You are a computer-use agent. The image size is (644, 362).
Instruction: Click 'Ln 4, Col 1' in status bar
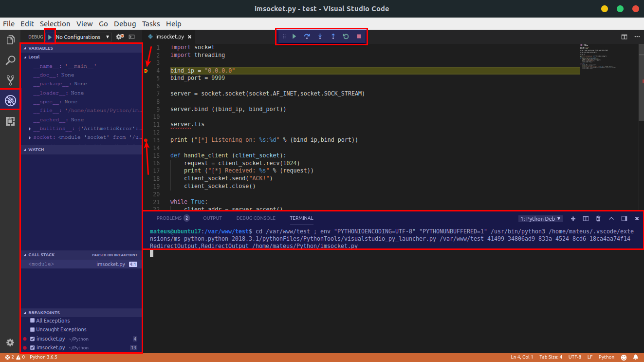click(522, 357)
